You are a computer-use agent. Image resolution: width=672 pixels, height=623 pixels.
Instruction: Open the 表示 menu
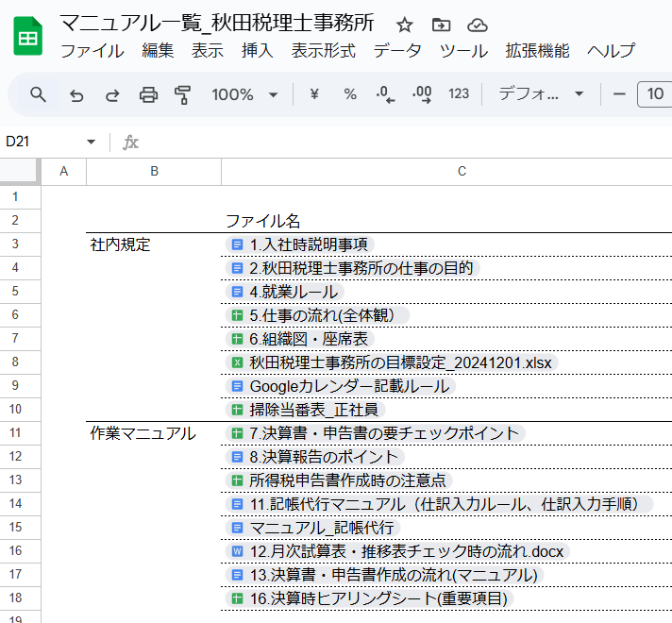pyautogui.click(x=208, y=51)
